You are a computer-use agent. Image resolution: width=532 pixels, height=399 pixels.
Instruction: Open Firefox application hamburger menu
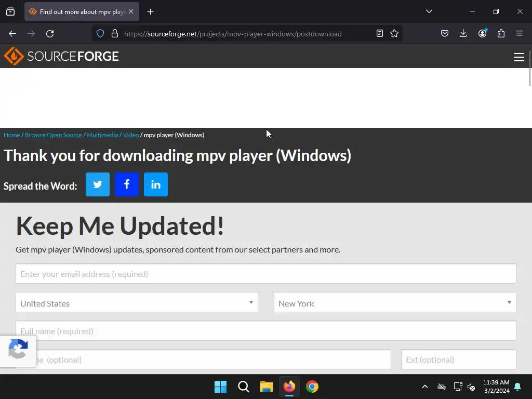click(520, 33)
